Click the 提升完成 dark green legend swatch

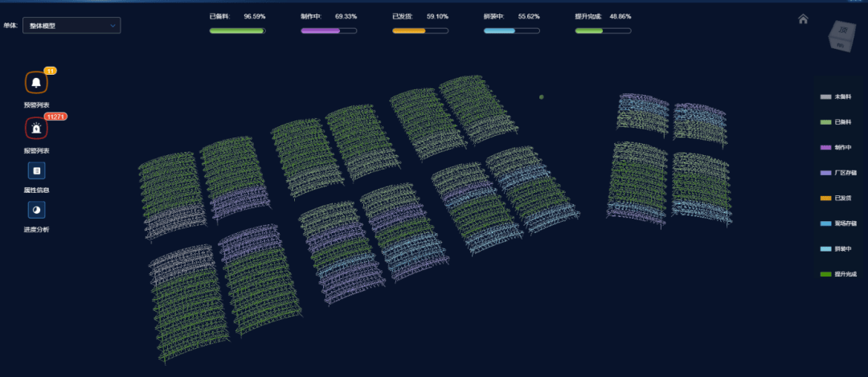click(x=826, y=274)
